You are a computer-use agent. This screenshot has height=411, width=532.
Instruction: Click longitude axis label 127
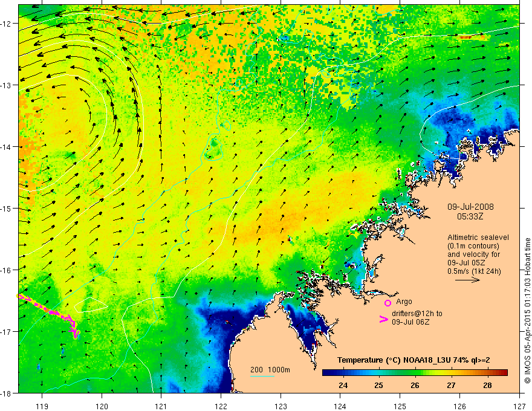tap(519, 407)
